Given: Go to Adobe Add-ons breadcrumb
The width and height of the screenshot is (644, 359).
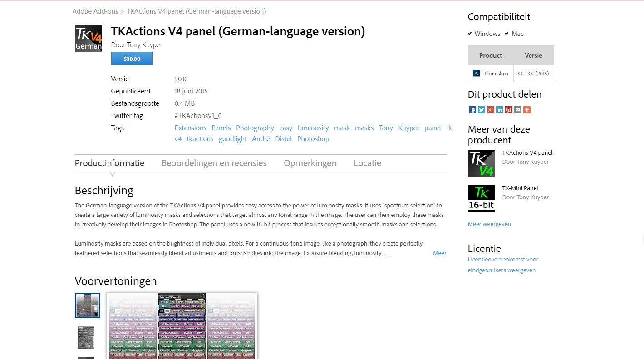Looking at the screenshot, I should point(95,11).
